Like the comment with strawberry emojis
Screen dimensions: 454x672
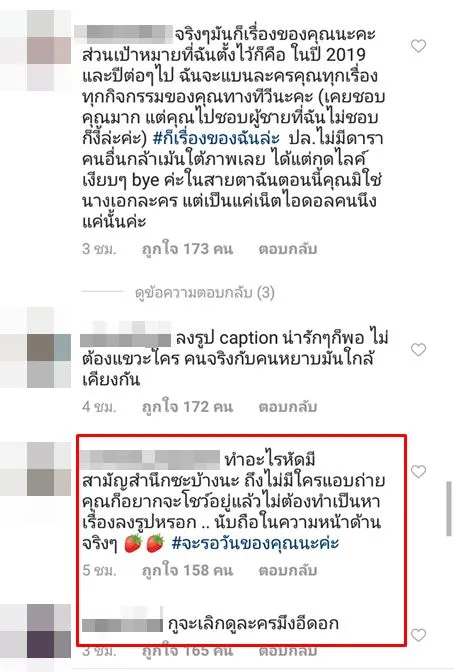418,471
